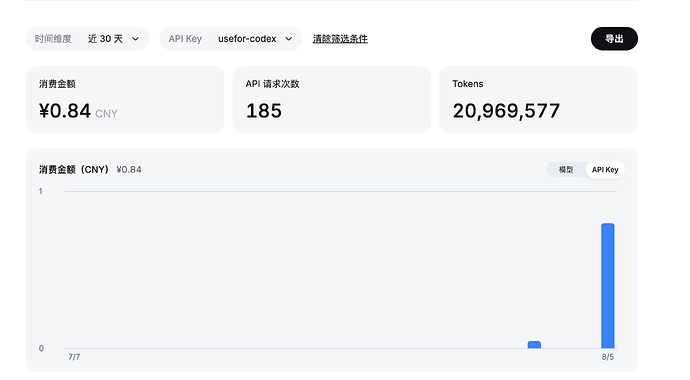690x380 pixels.
Task: Switch chart grouping to 模型
Action: click(x=566, y=169)
